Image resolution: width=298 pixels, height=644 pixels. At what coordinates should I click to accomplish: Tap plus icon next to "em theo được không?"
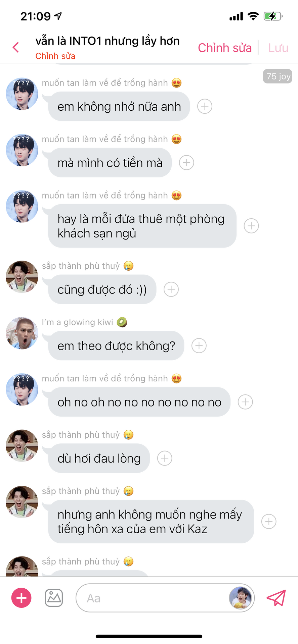[199, 346]
